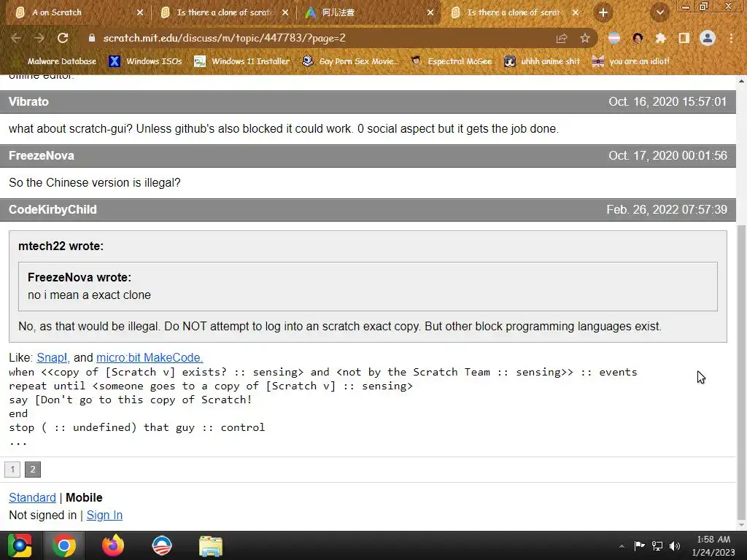Click the 'Oct. 17, 2020 00:01:56' timestamp
Viewport: 747px width, 560px height.
667,156
